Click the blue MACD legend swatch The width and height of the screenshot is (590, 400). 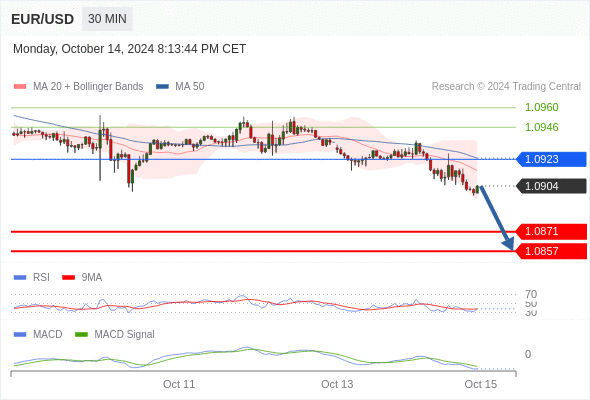click(20, 335)
